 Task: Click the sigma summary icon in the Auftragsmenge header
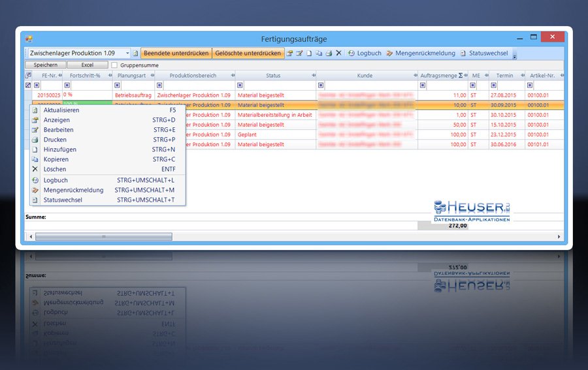[461, 75]
